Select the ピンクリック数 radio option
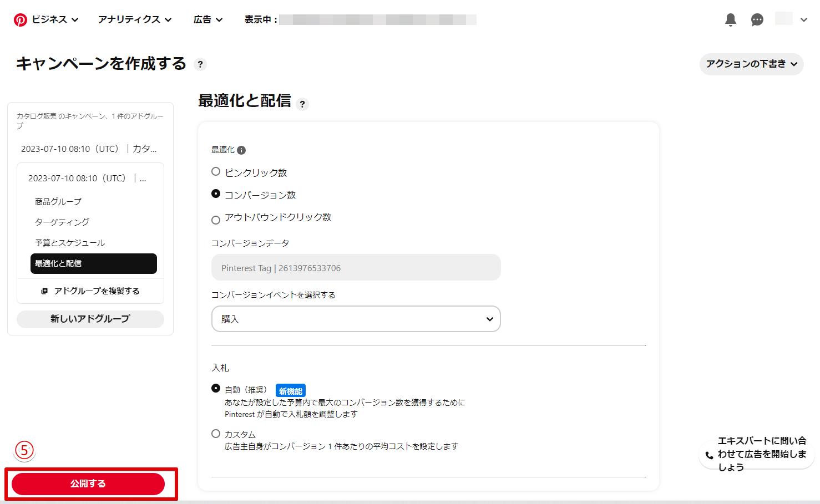 pyautogui.click(x=216, y=172)
